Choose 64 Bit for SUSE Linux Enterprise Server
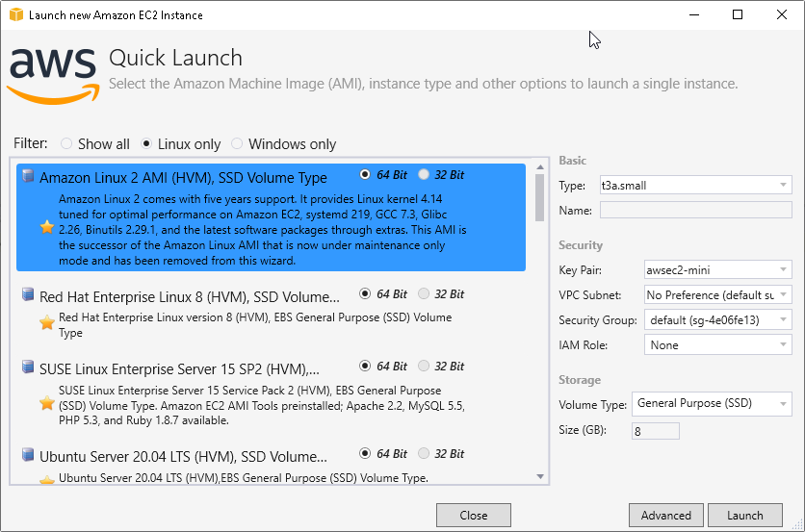This screenshot has height=532, width=805. pyautogui.click(x=383, y=367)
